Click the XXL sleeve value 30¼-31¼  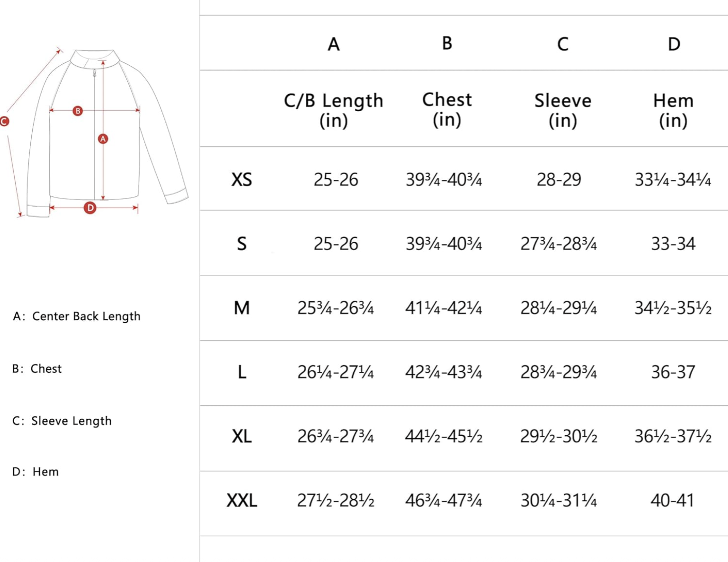(559, 501)
